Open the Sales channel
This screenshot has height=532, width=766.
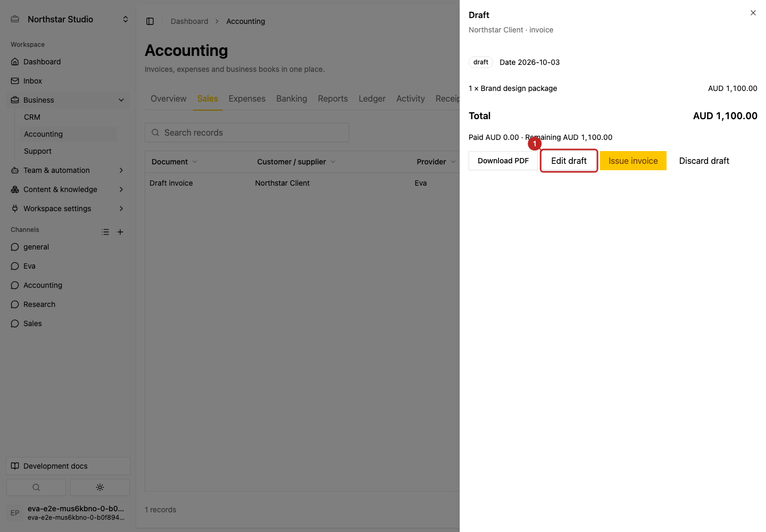pos(68,323)
